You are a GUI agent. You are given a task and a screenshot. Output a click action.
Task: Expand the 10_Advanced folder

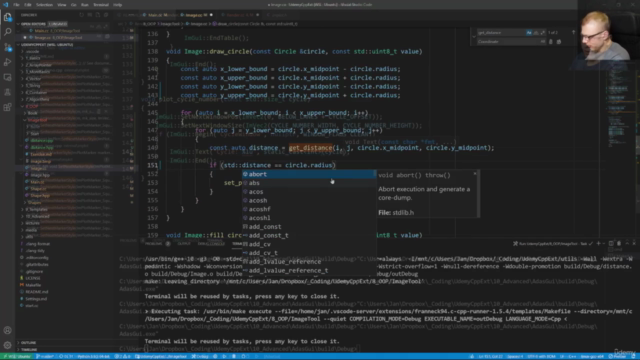tap(37, 216)
